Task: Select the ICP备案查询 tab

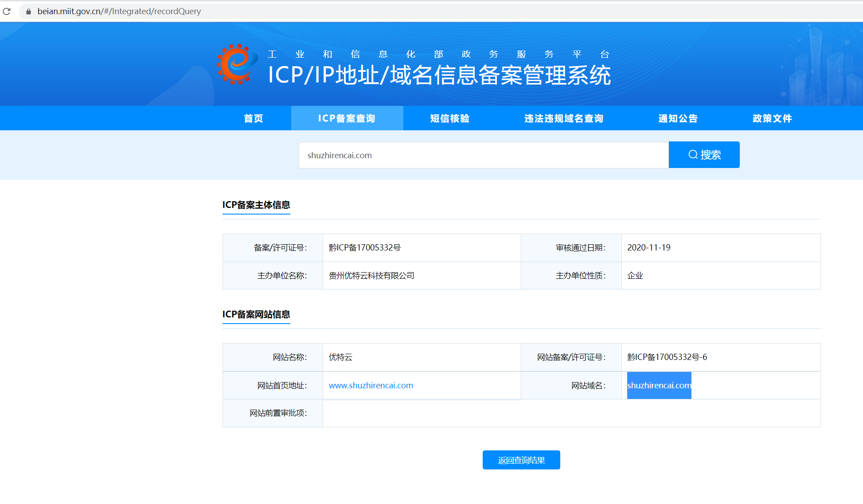Action: (x=347, y=118)
